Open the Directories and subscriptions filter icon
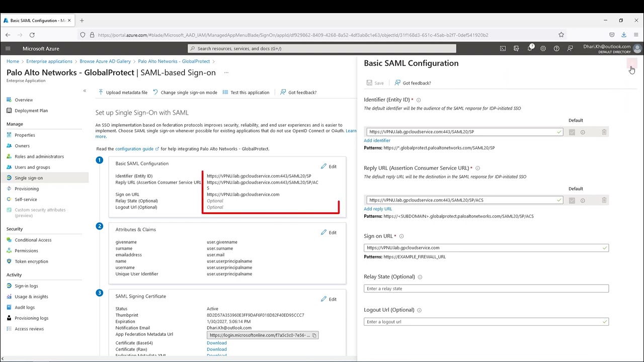Screen dimensions: 644x362 (516, 49)
